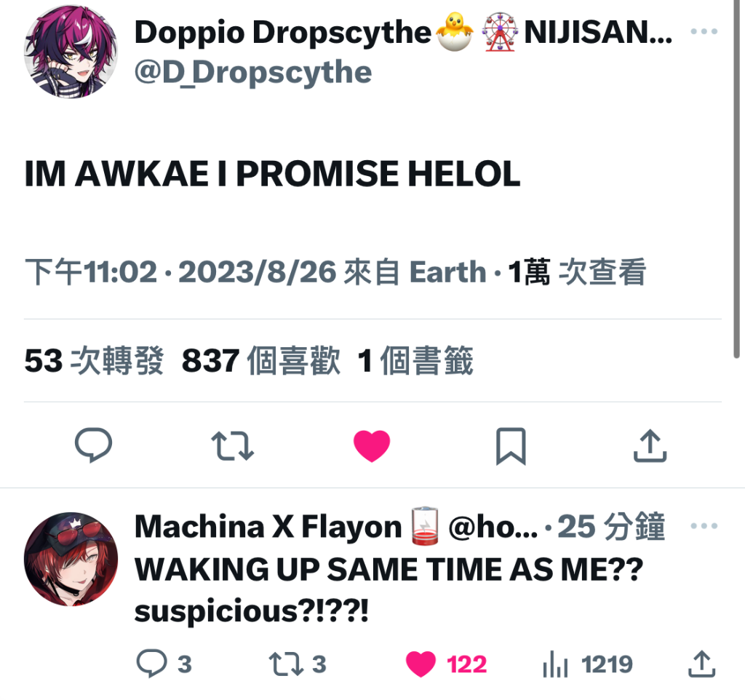Bookmark the main tweet
This screenshot has width=745, height=700.
(x=511, y=446)
